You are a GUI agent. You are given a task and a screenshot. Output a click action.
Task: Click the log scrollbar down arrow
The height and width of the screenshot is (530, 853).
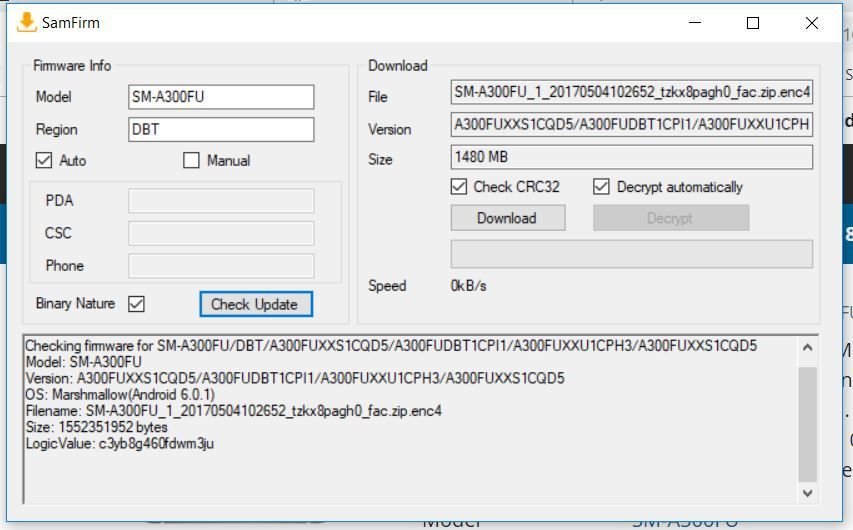pyautogui.click(x=808, y=493)
